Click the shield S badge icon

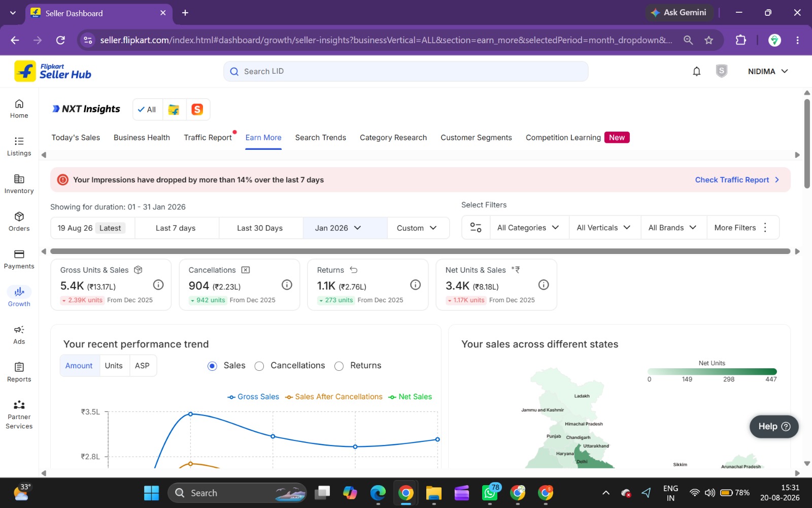click(721, 71)
